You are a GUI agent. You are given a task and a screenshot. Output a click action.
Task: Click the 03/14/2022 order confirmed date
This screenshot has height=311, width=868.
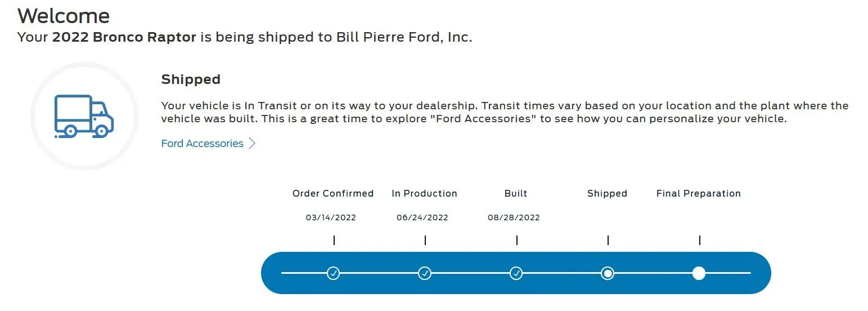[x=331, y=217]
